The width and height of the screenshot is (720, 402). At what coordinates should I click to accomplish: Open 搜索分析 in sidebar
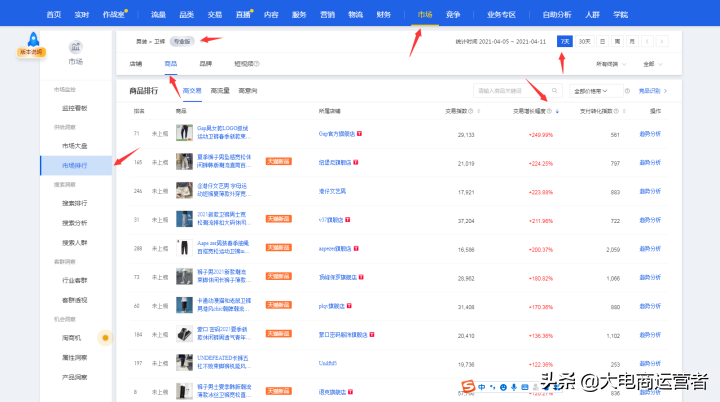(74, 223)
